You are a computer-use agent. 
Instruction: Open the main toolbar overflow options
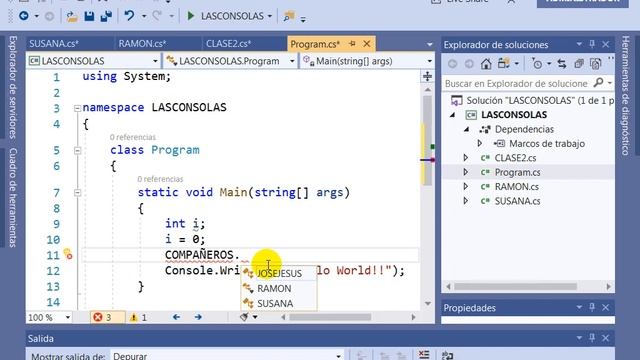click(x=303, y=19)
